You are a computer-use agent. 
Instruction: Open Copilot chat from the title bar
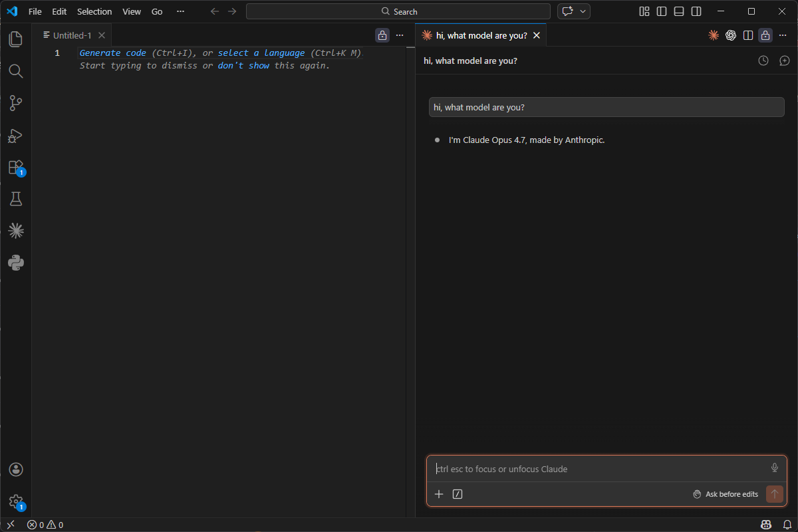pos(567,11)
